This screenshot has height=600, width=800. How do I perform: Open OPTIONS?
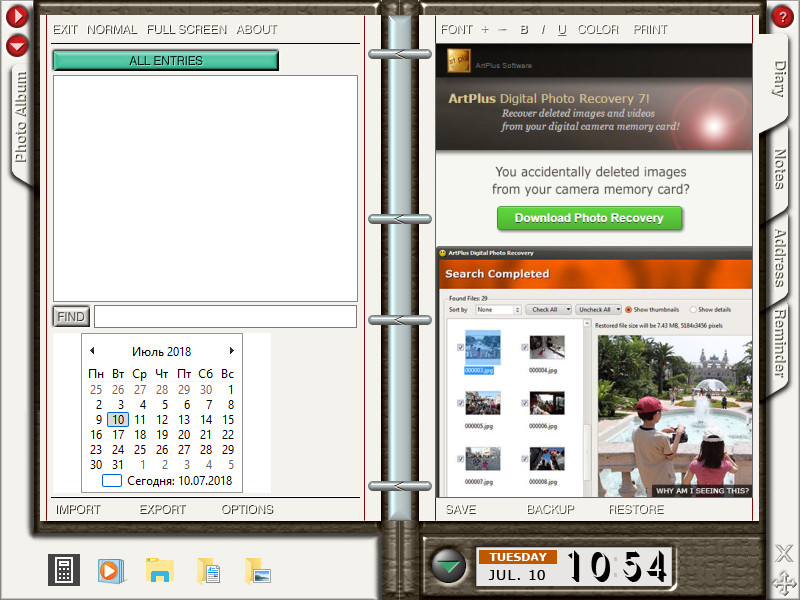[247, 510]
